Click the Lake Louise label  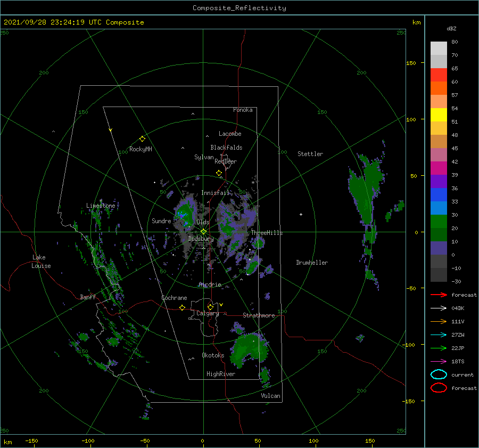point(41,262)
